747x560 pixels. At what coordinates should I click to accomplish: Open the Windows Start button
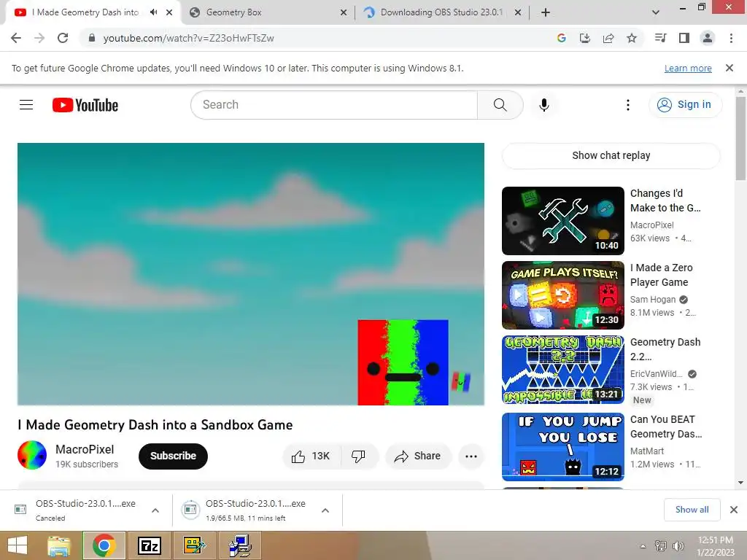[18, 545]
